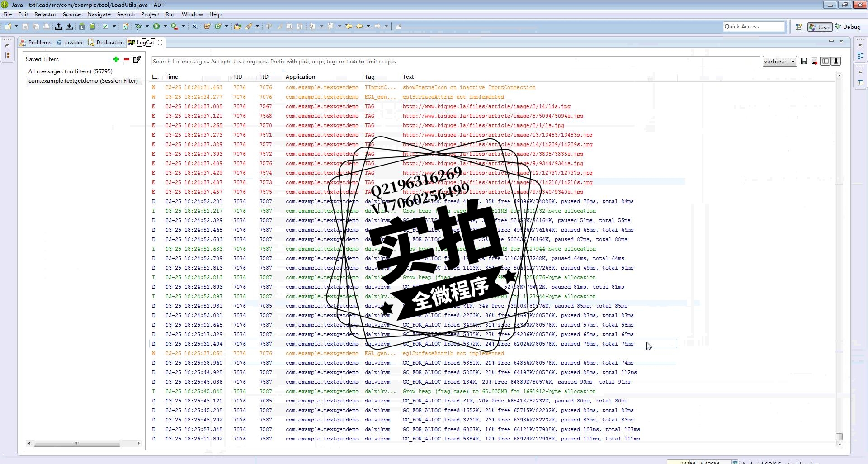The image size is (868, 464).
Task: Click the Tag column header
Action: [370, 77]
